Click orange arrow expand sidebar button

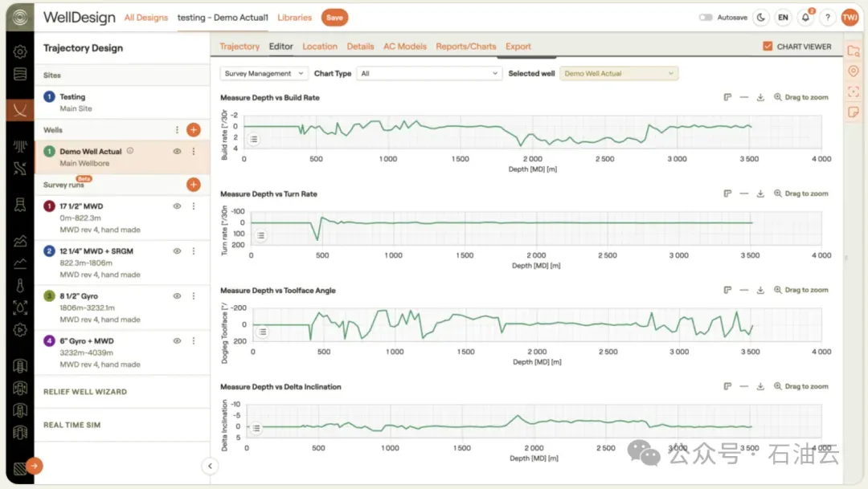pos(35,466)
